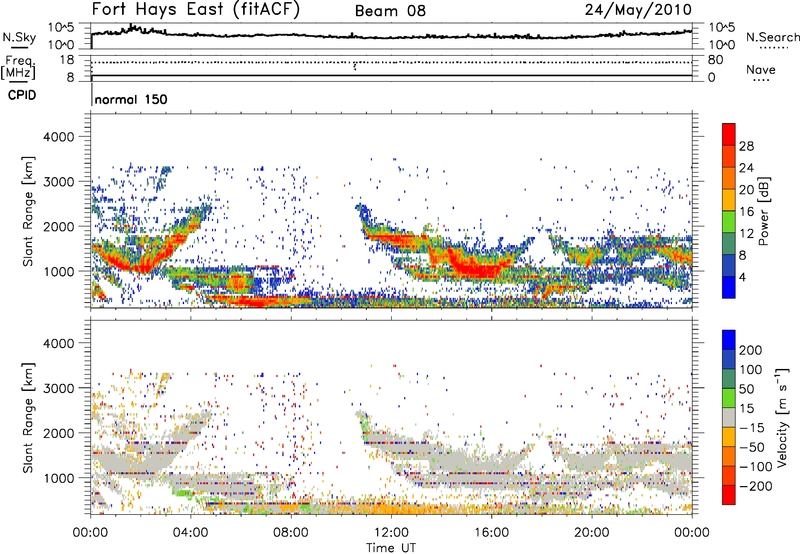Image resolution: width=800 pixels, height=554 pixels.
Task: Pick power colorbar segment between 20 and 24
Action: (x=729, y=179)
